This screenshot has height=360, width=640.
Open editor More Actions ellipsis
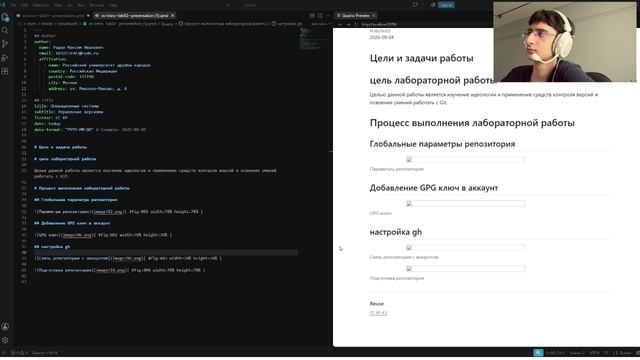coord(328,16)
